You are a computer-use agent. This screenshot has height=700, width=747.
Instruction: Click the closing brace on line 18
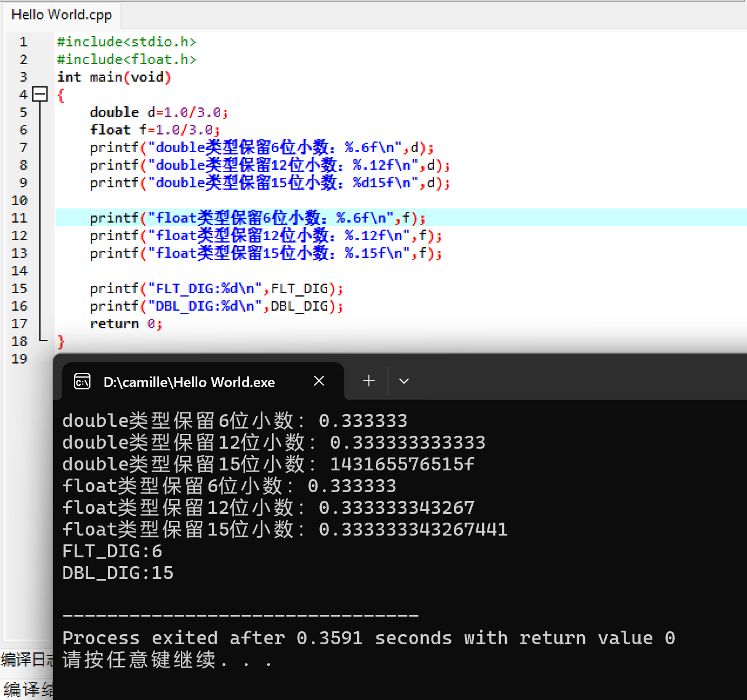[x=61, y=342]
